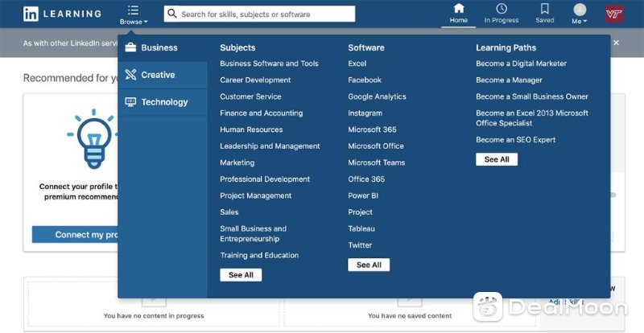
Task: Open Become an SEO Expert path
Action: click(515, 140)
